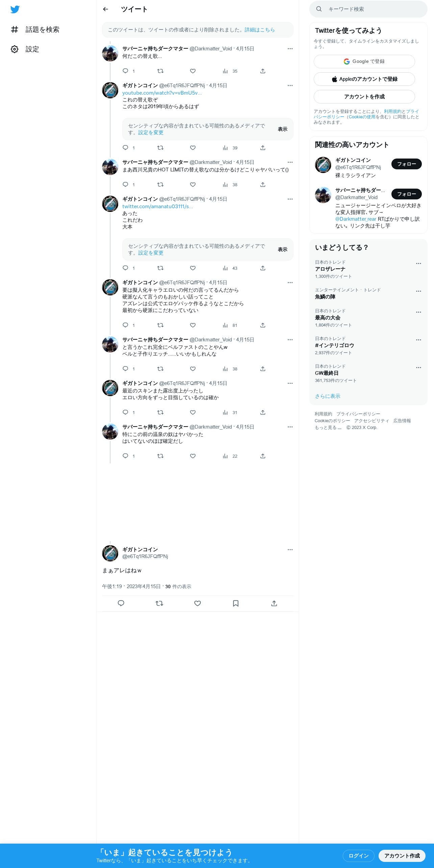434x868 pixels.
Task: Retweet the main tweet まぁアレはねw
Action: [x=160, y=603]
